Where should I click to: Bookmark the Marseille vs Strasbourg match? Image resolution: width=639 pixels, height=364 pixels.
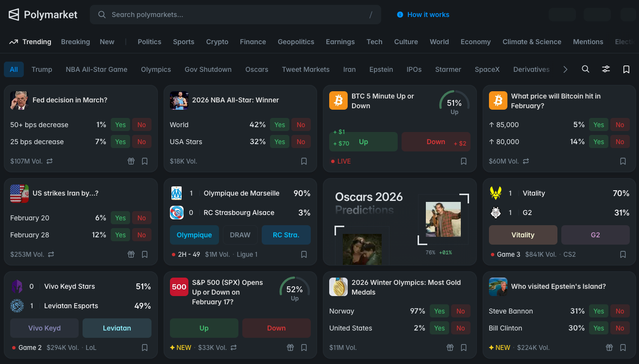pyautogui.click(x=304, y=254)
